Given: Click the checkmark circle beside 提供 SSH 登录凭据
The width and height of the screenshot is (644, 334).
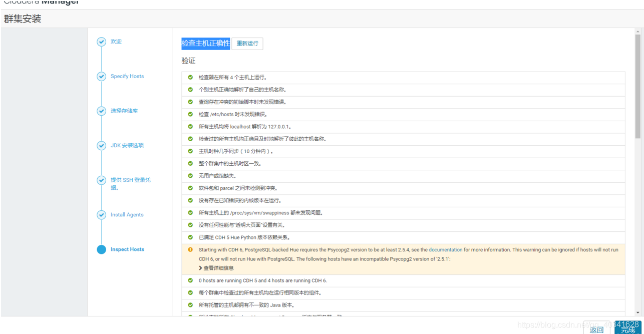Looking at the screenshot, I should coord(102,180).
